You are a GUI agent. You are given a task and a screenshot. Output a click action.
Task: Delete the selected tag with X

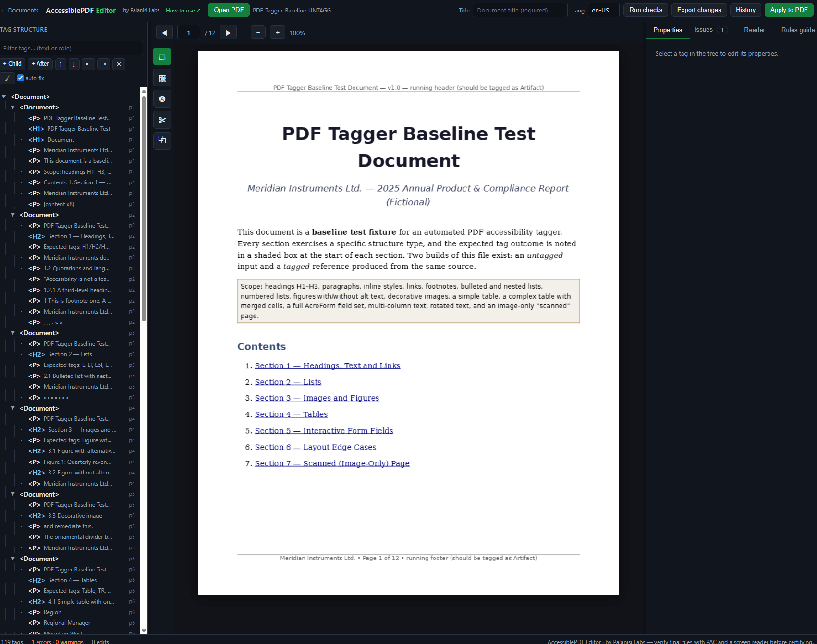[119, 64]
